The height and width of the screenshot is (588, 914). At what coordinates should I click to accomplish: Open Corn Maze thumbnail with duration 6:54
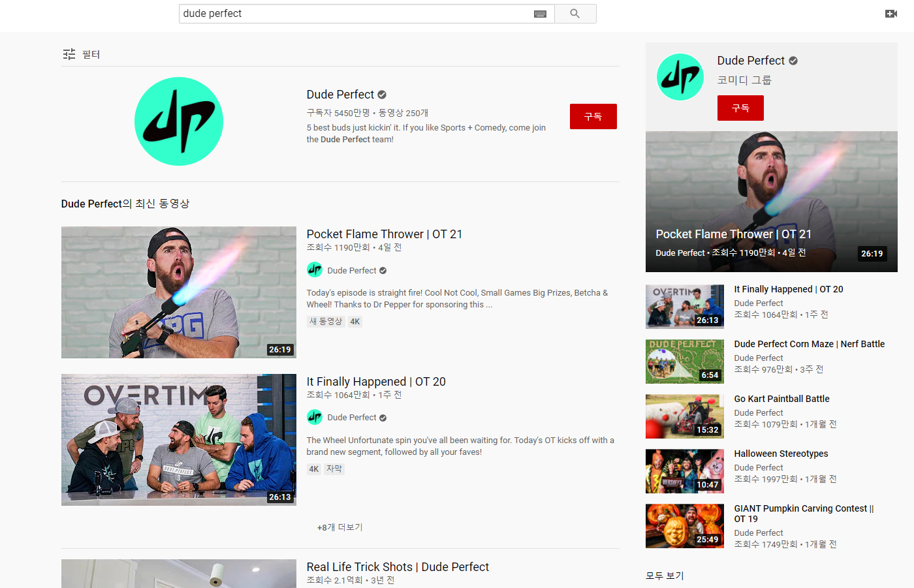pos(685,362)
